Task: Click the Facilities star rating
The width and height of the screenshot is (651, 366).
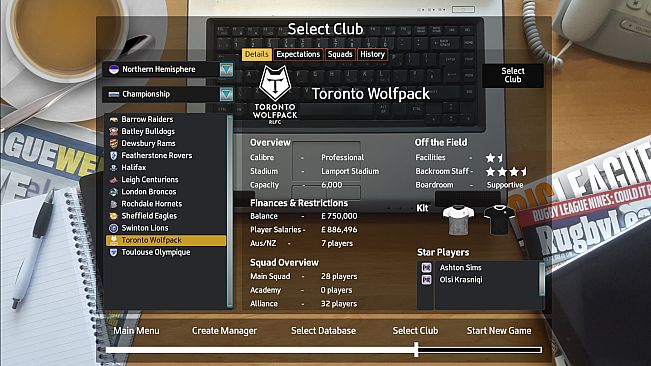Action: coord(495,158)
